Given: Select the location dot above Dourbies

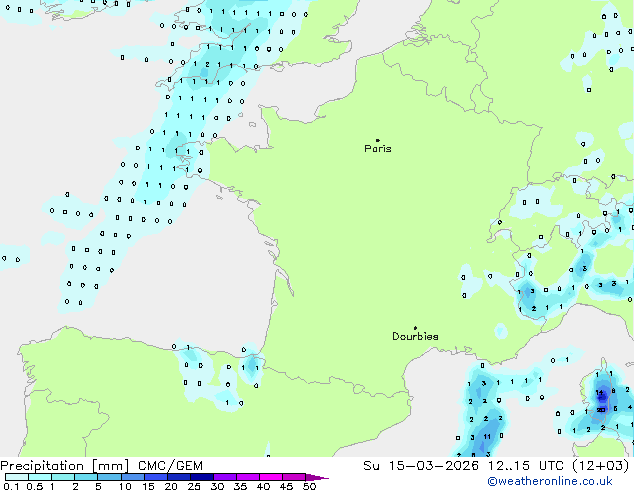Looking at the screenshot, I should click(x=415, y=328).
